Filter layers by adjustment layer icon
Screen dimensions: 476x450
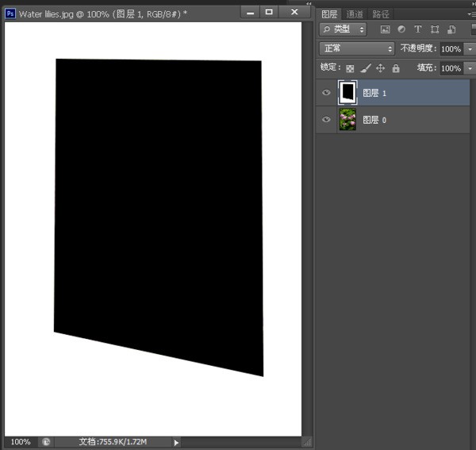pyautogui.click(x=401, y=29)
